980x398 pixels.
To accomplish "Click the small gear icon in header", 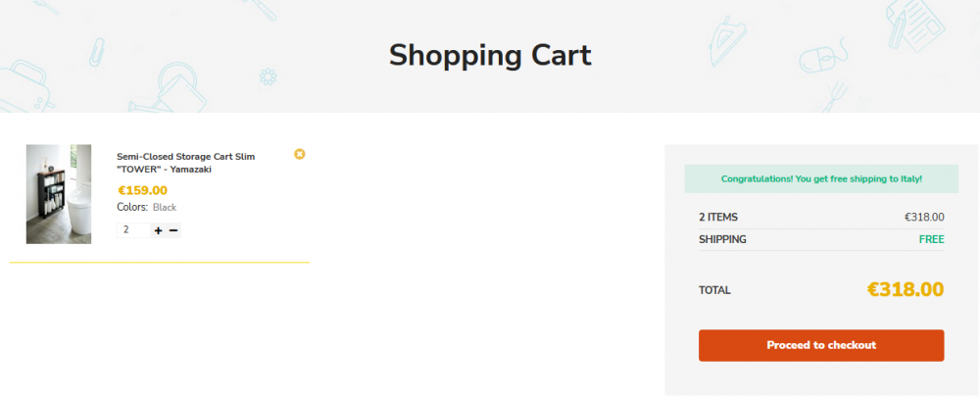I will pyautogui.click(x=268, y=75).
